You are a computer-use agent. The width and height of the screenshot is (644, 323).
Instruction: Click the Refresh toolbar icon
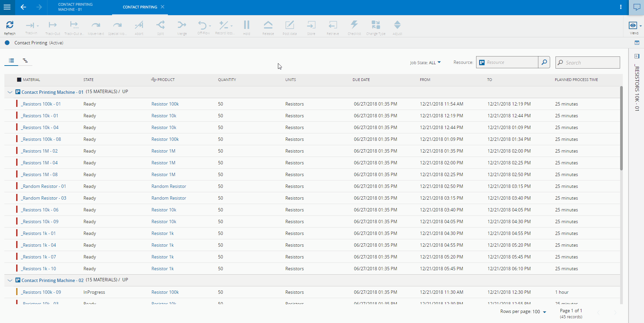[x=10, y=25]
